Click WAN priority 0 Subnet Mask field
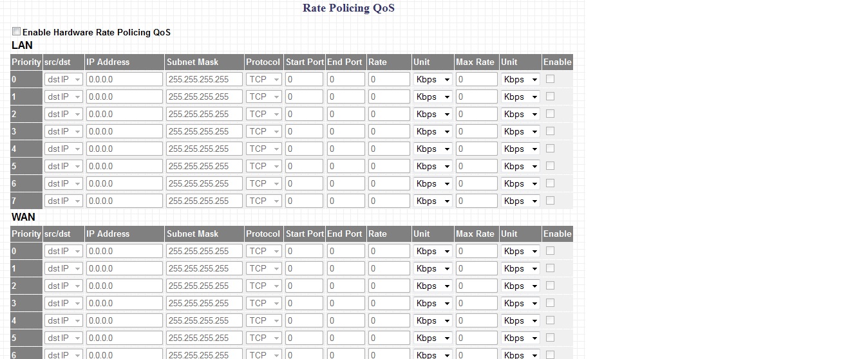This screenshot has height=359, width=868. [x=204, y=251]
